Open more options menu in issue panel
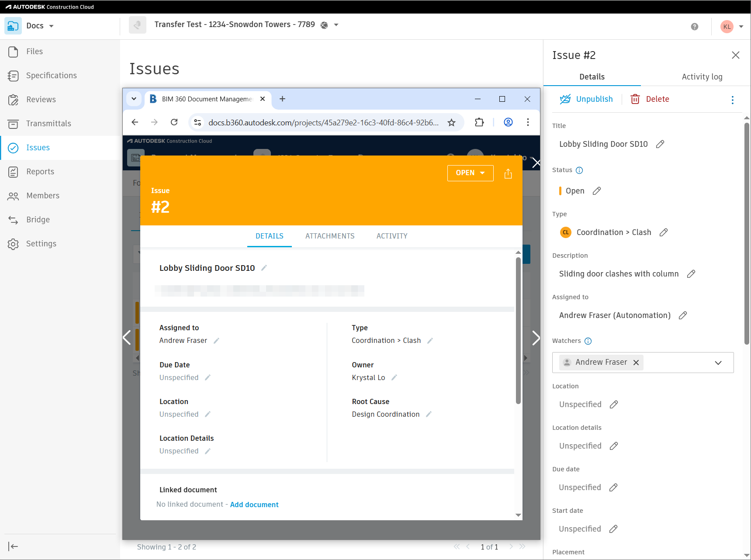The height and width of the screenshot is (560, 751). point(733,100)
